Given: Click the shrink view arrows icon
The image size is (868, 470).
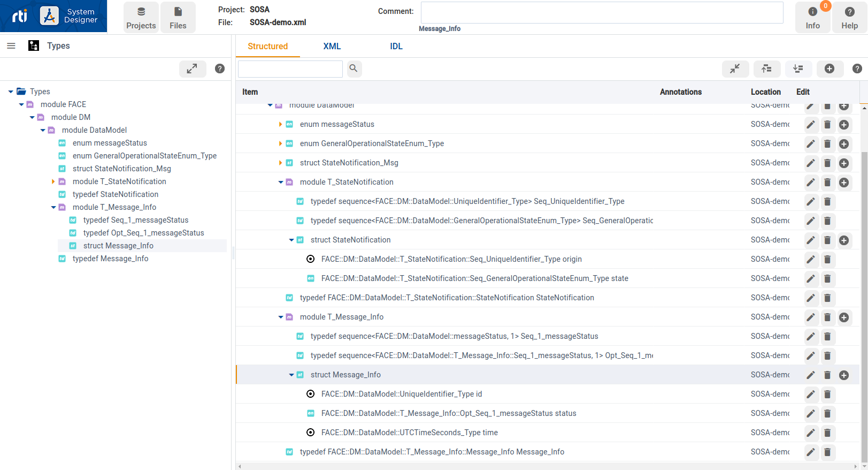Looking at the screenshot, I should [735, 69].
